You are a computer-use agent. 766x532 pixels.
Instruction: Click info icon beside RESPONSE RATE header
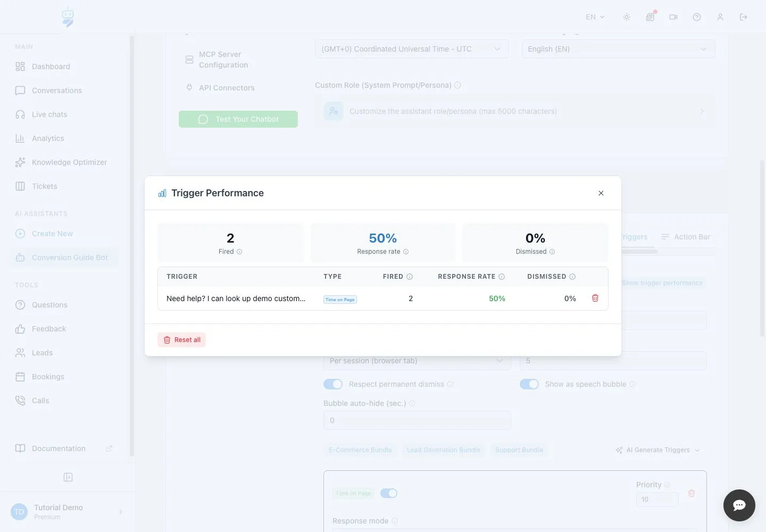pos(502,277)
